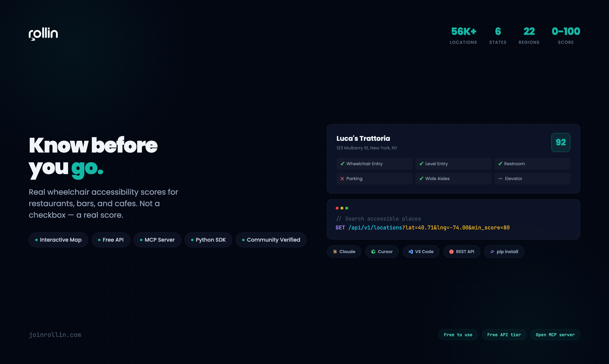The width and height of the screenshot is (609, 364).
Task: Click the rollin logo
Action: click(x=43, y=34)
